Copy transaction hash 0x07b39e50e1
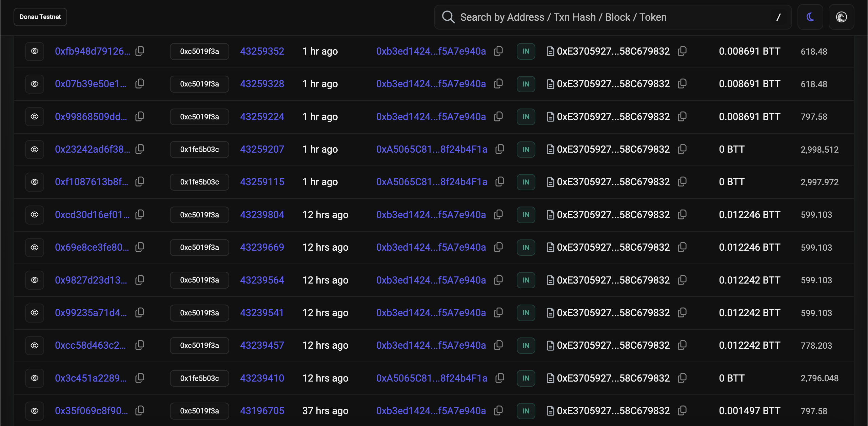This screenshot has height=426, width=868. pyautogui.click(x=140, y=84)
